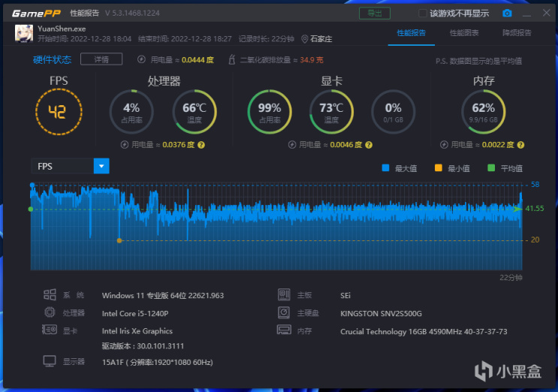Click the GamePP logo
The width and height of the screenshot is (558, 392).
tap(36, 14)
